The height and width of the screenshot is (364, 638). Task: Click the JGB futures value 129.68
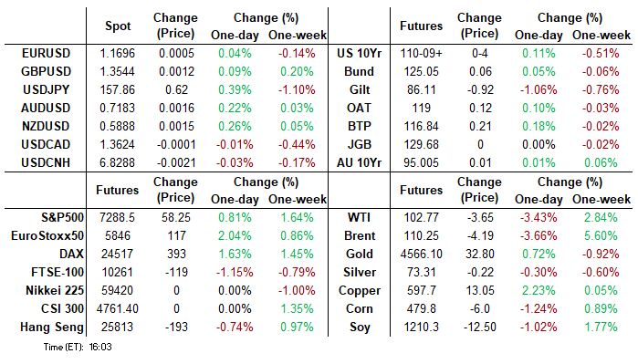[x=421, y=145]
